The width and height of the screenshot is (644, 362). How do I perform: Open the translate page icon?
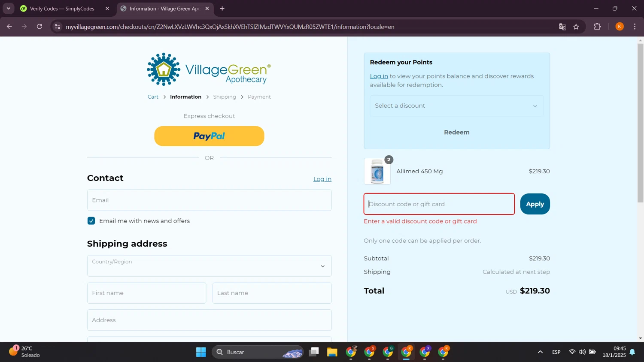tap(562, 27)
